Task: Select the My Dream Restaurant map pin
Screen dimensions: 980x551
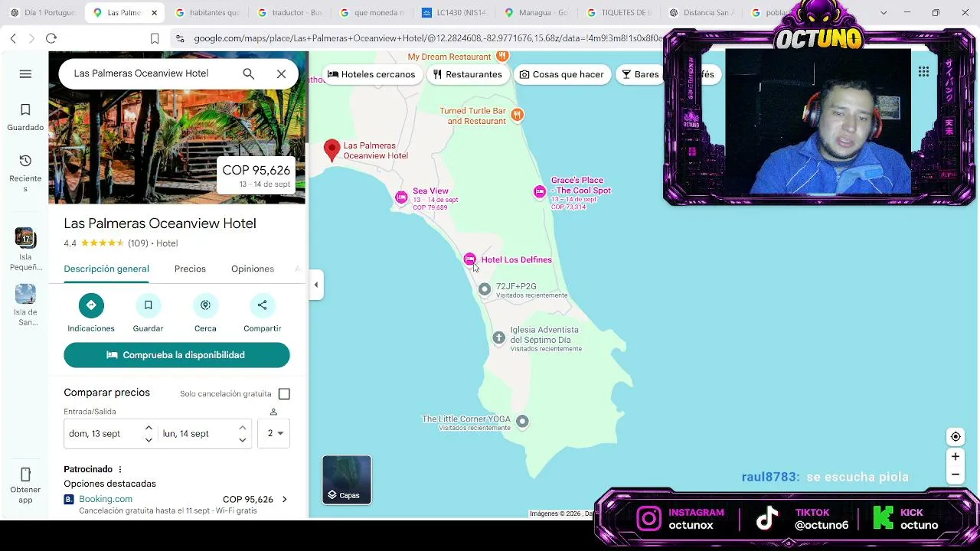Action: pyautogui.click(x=502, y=56)
